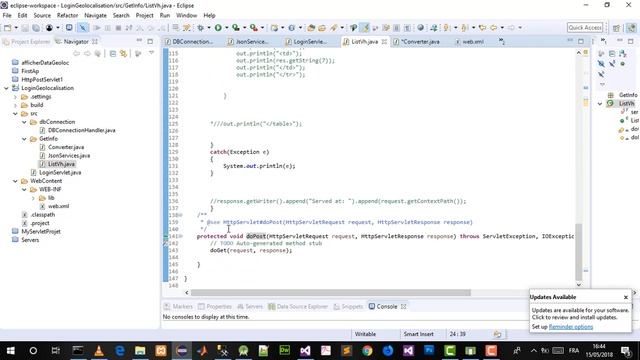Viewport: 640px width, 360px height.
Task: Select the Java EE perspective icon
Action: click(631, 28)
